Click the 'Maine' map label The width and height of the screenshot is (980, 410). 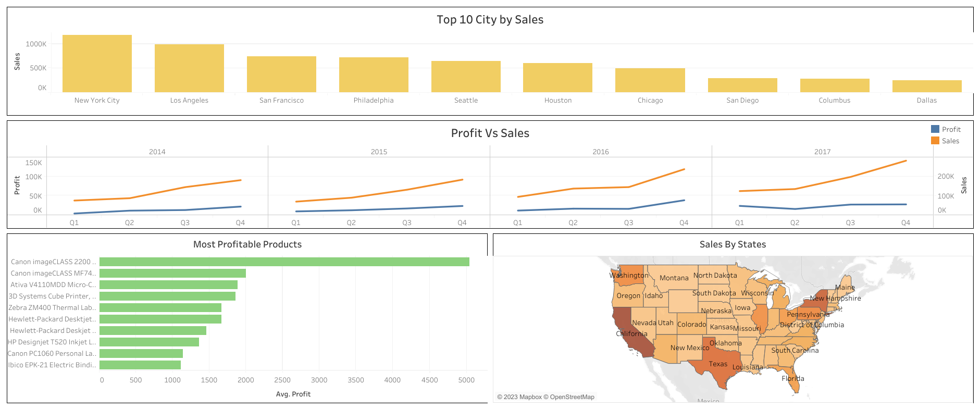coord(845,288)
